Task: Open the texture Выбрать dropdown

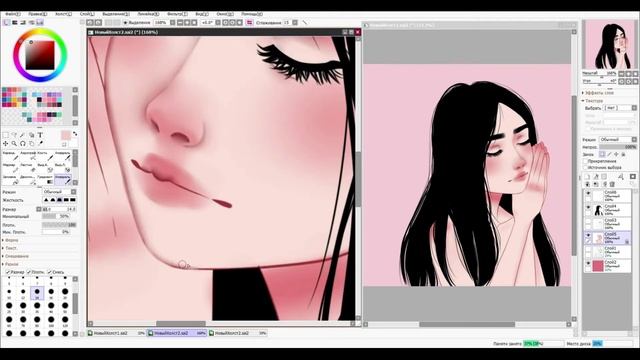Action: coord(620,108)
